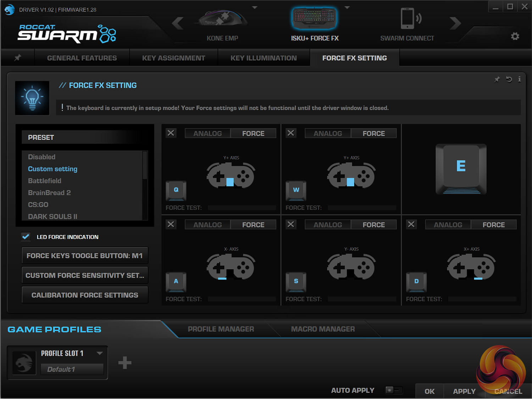
Task: Open the General Features tab
Action: (x=82, y=58)
